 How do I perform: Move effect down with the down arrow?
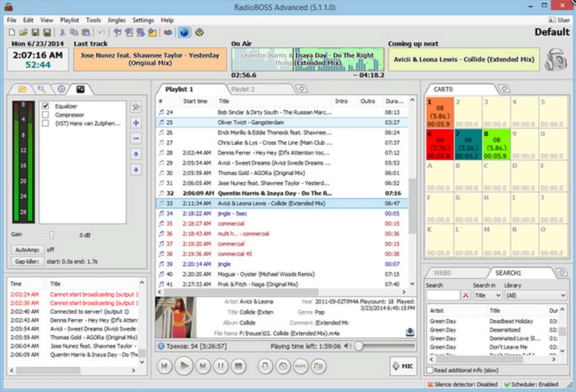click(x=136, y=170)
